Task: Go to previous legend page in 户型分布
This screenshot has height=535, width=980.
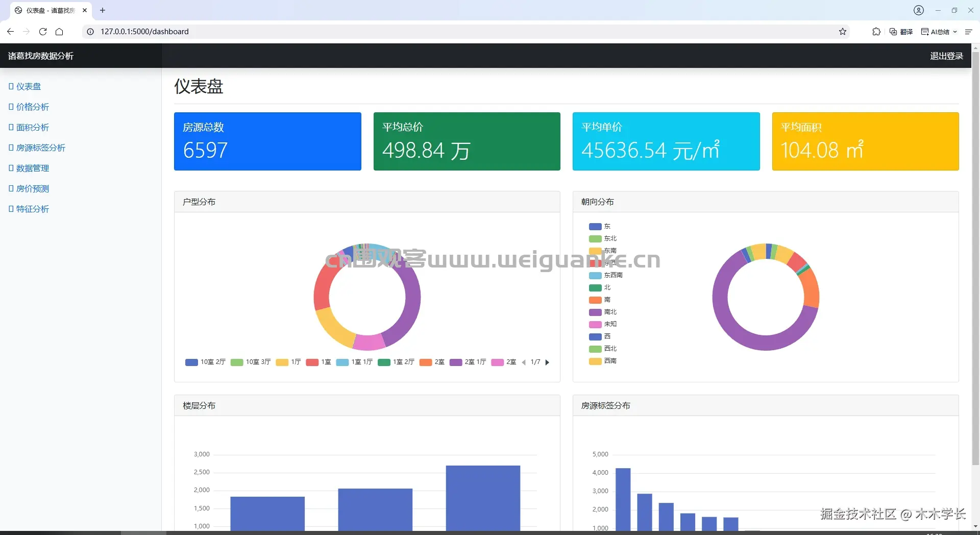Action: [524, 362]
